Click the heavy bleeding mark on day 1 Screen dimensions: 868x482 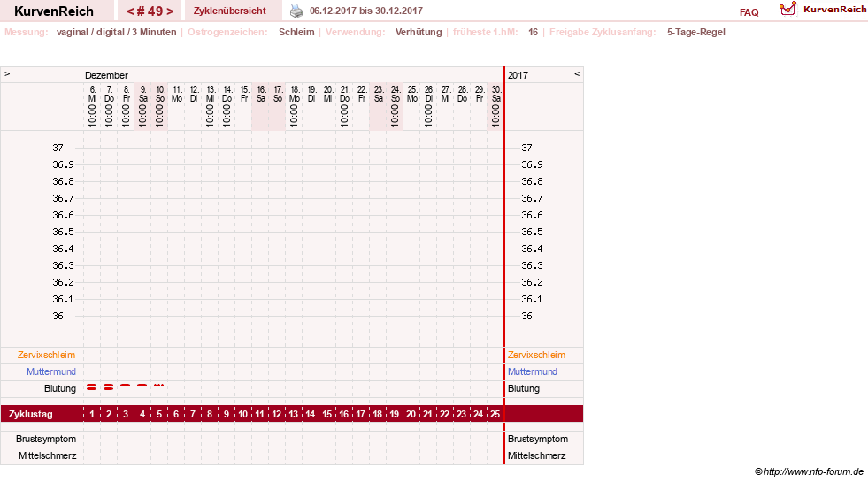(x=91, y=386)
